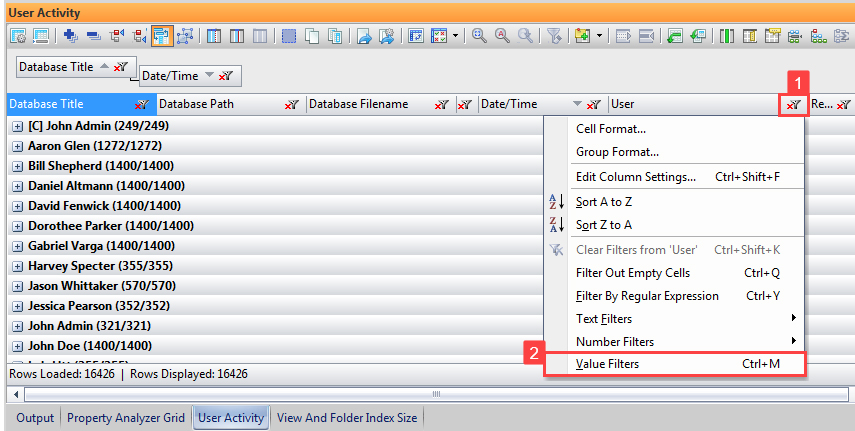Choose Filter By Regular Expression
This screenshot has width=855, height=431.
[674, 296]
